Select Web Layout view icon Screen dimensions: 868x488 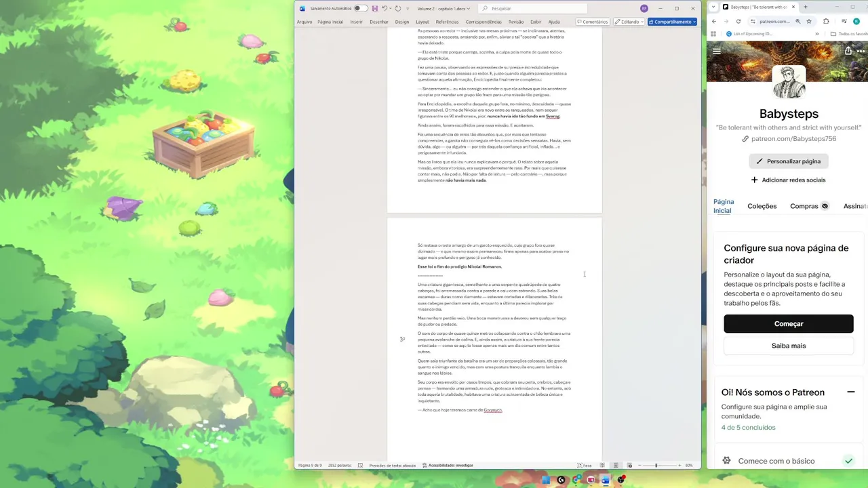(629, 466)
